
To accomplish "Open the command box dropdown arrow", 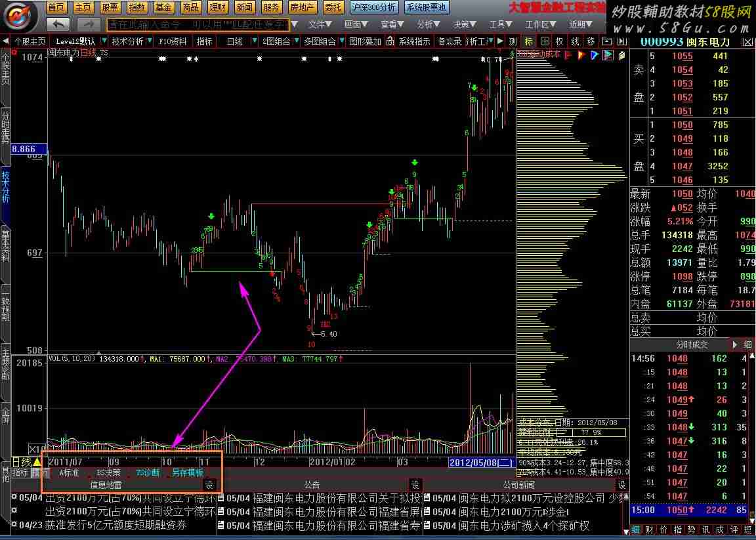I will pyautogui.click(x=295, y=24).
